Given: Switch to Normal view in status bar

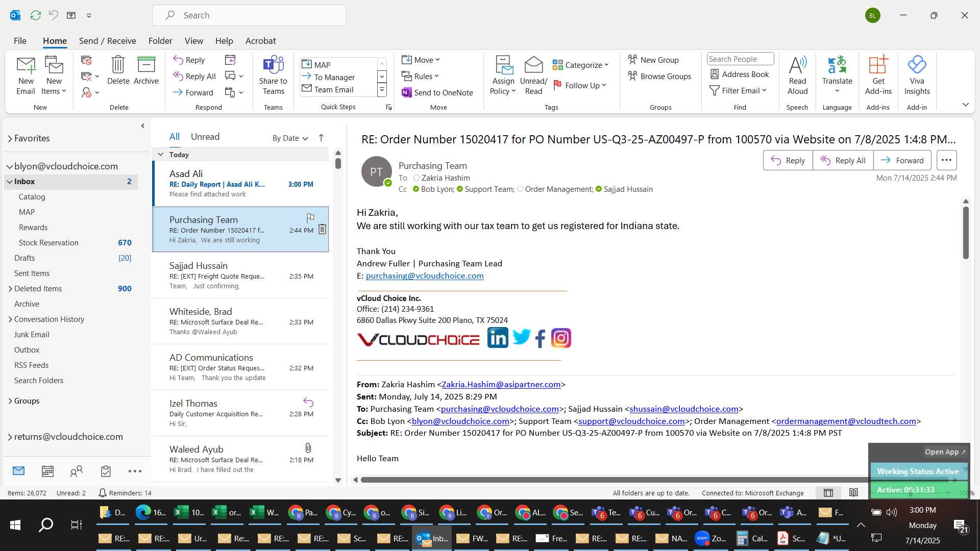Looking at the screenshot, I should 828,493.
